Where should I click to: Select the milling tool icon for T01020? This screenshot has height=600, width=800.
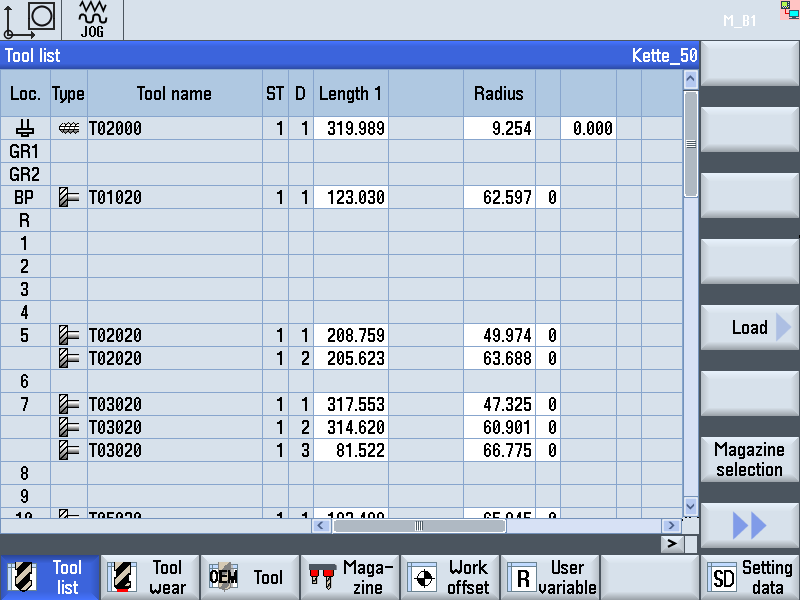pos(69,198)
